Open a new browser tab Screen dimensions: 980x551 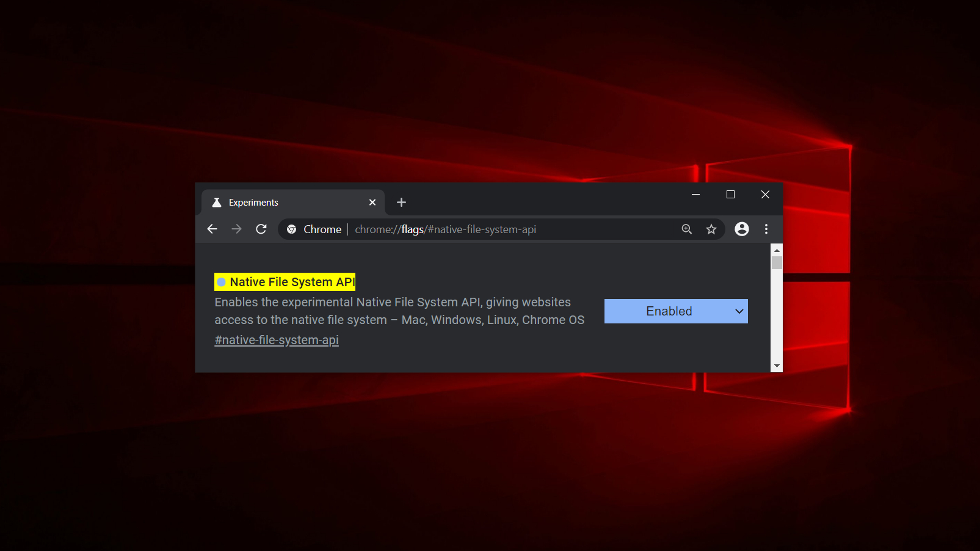click(x=401, y=202)
